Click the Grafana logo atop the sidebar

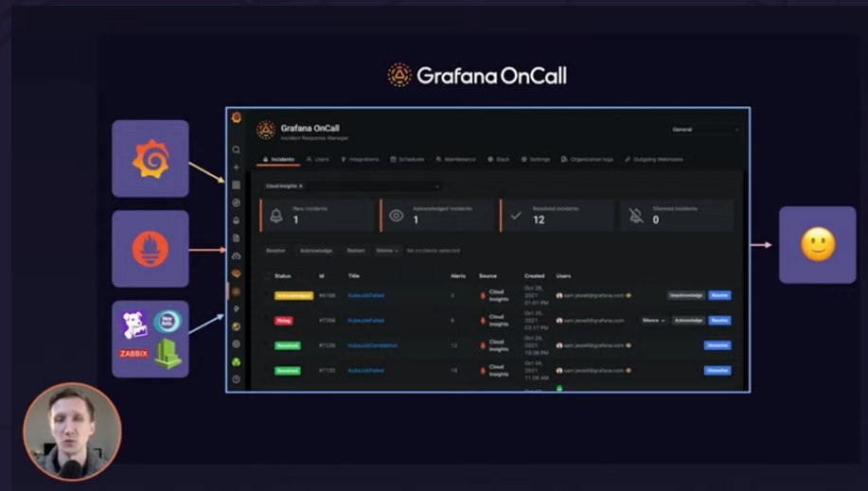[x=237, y=117]
